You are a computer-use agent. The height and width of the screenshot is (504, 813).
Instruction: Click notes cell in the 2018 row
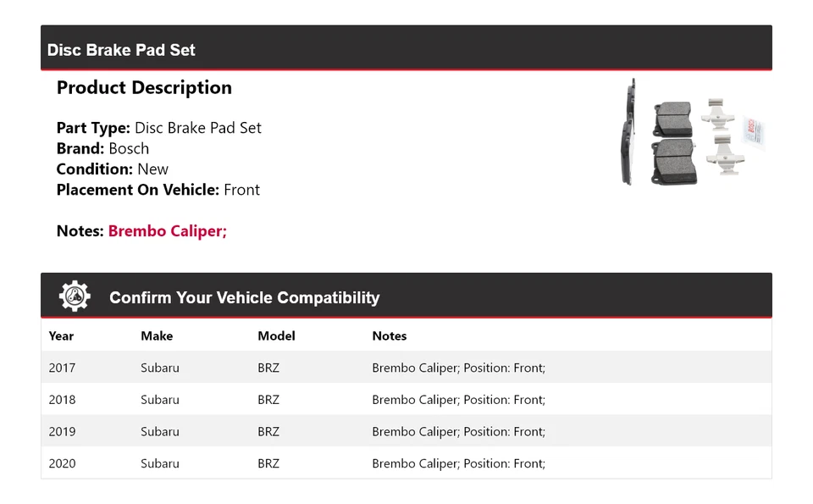(458, 400)
